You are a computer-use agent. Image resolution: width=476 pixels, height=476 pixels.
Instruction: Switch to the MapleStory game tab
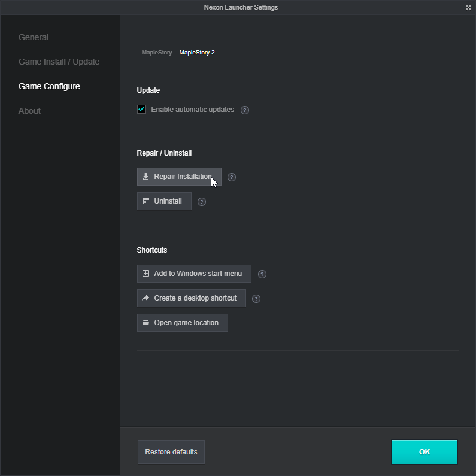pyautogui.click(x=157, y=53)
